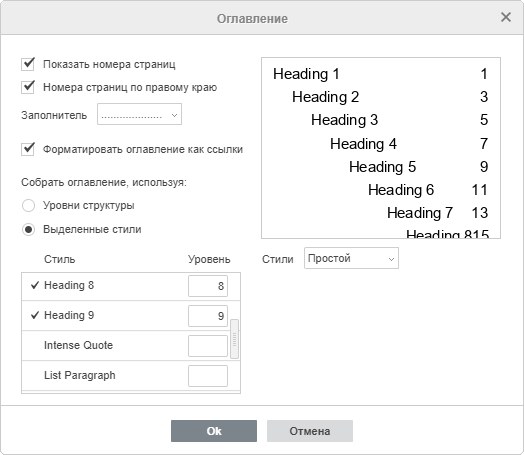Confirm with the Ok button
This screenshot has height=455, width=524.
[x=214, y=431]
